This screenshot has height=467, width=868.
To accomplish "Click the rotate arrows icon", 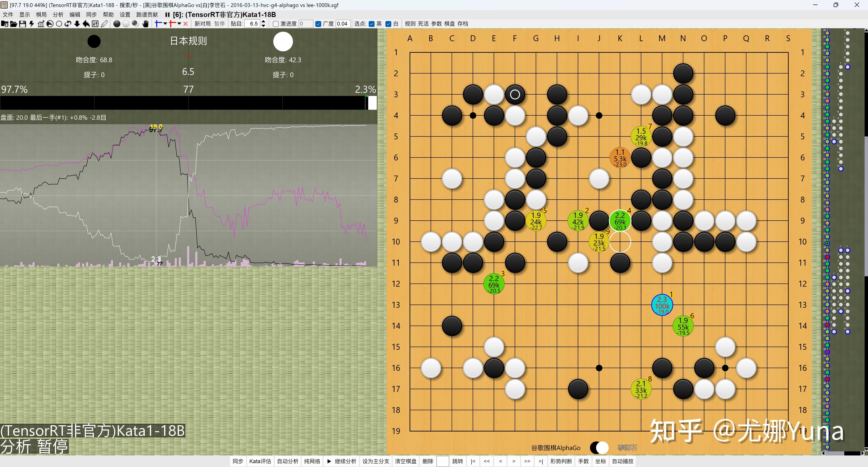I will pyautogui.click(x=68, y=24).
